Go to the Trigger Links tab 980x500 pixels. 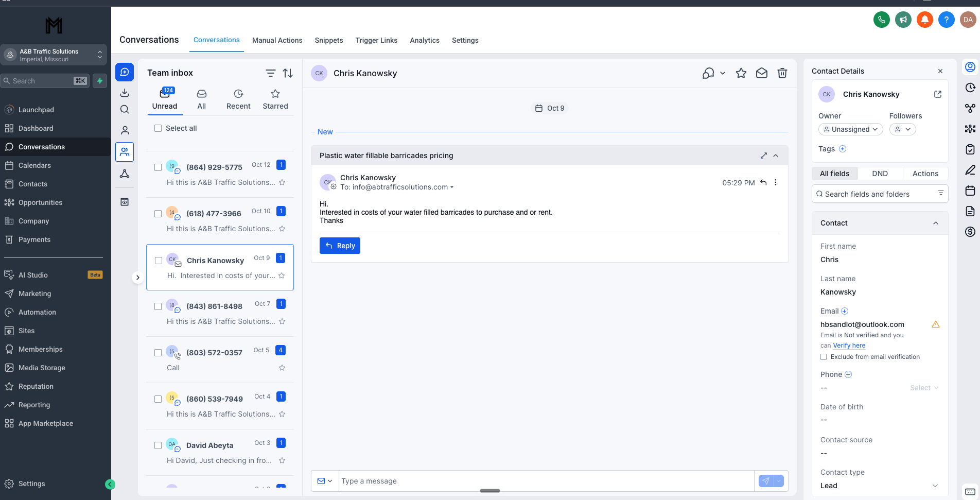coord(377,40)
